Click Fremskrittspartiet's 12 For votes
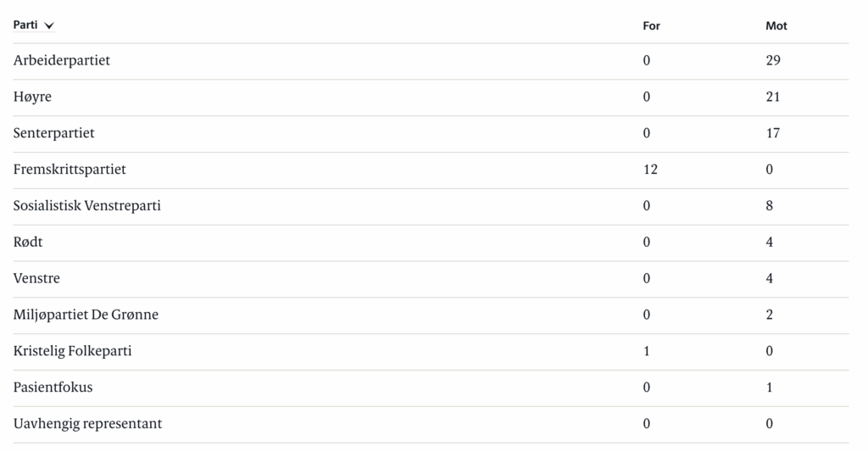This screenshot has width=868, height=452. [650, 170]
